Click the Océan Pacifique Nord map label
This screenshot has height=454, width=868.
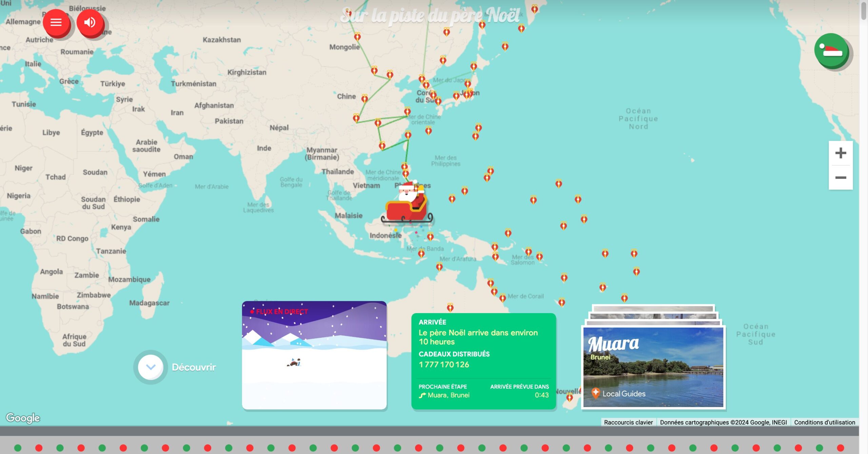(x=638, y=119)
